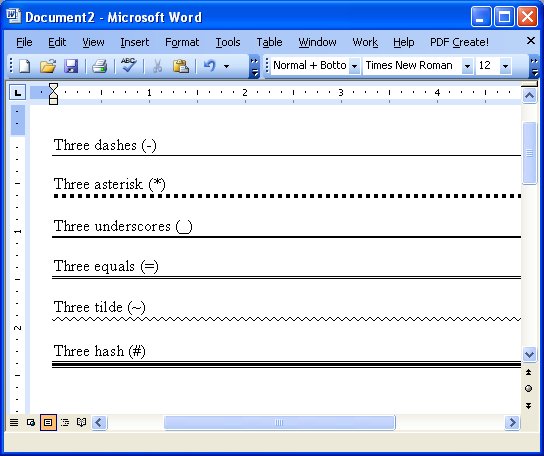Click the PDF Create! menu button
Viewport: 544px width, 456px height.
(x=459, y=42)
